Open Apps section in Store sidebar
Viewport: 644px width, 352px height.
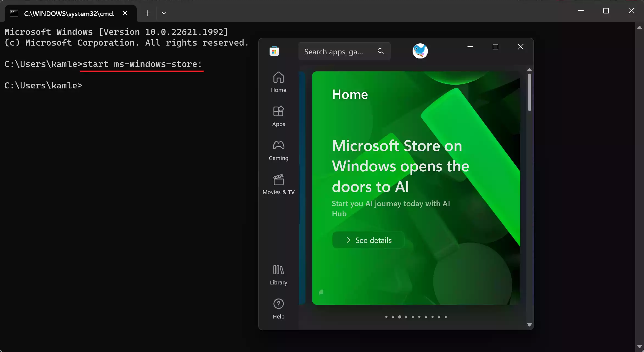coord(278,116)
